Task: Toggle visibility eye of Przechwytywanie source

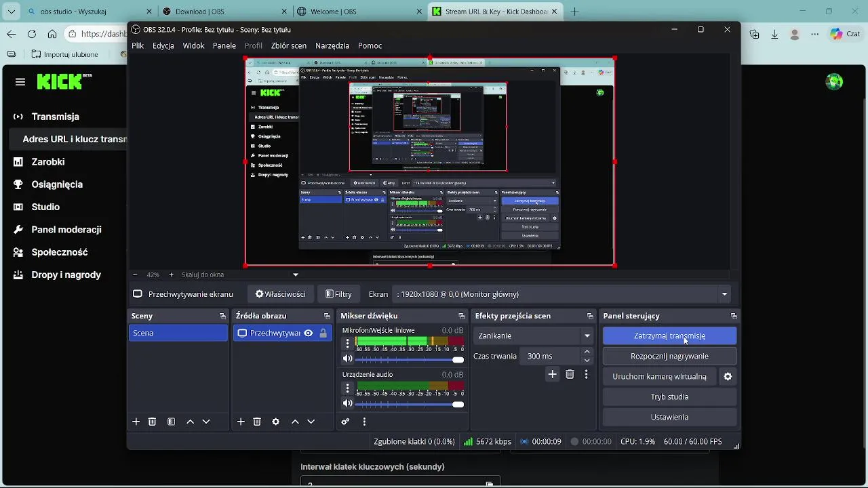Action: (x=309, y=333)
